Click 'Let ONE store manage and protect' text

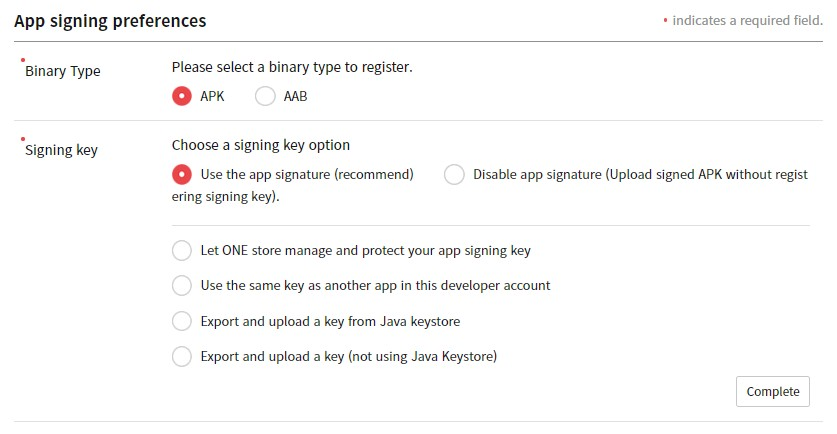point(365,250)
